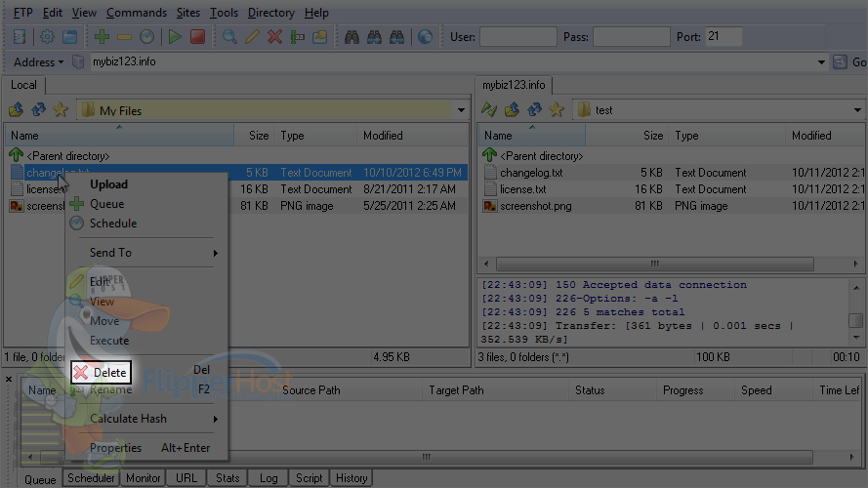
Task: Open settings via the gear icon
Action: pyautogui.click(x=48, y=37)
